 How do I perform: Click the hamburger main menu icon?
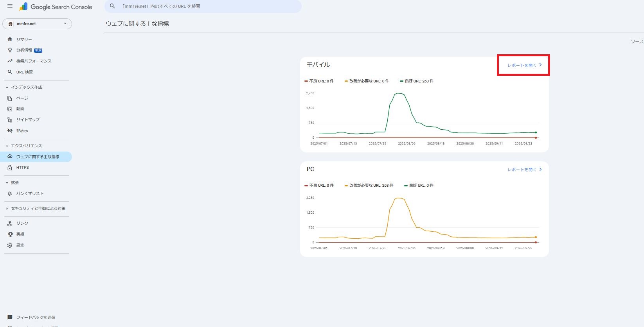10,6
